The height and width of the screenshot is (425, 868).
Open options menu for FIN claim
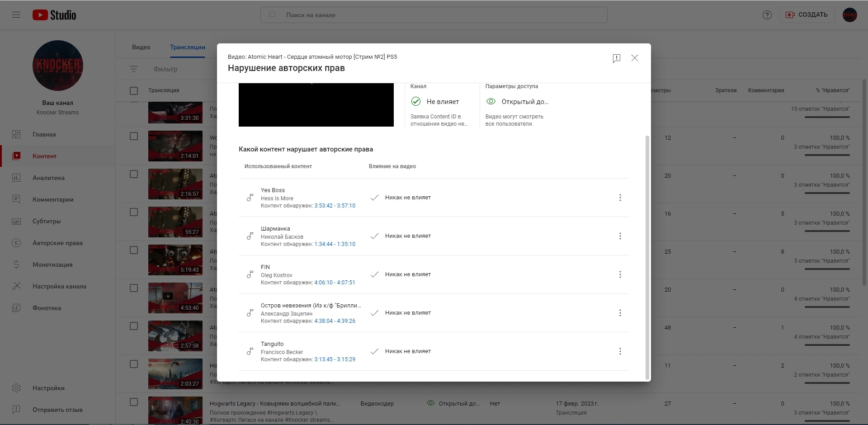tap(620, 274)
